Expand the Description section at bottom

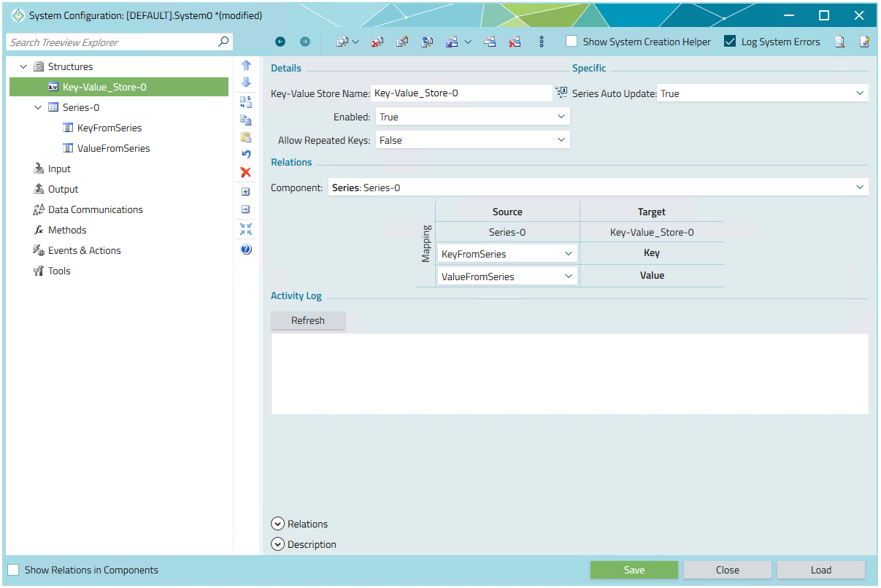[277, 544]
